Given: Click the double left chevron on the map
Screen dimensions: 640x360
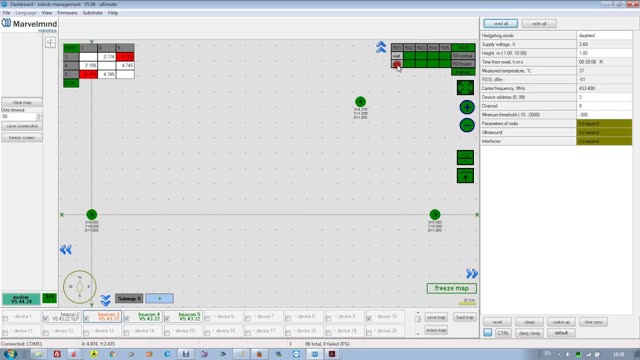Looking at the screenshot, I should 66,250.
